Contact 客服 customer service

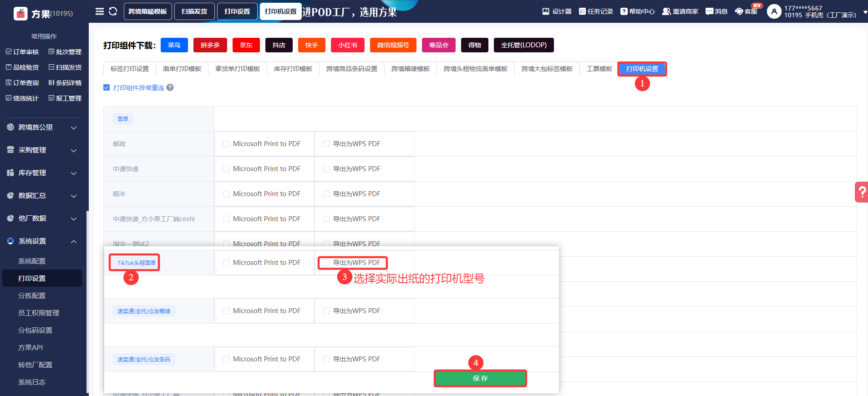click(746, 11)
